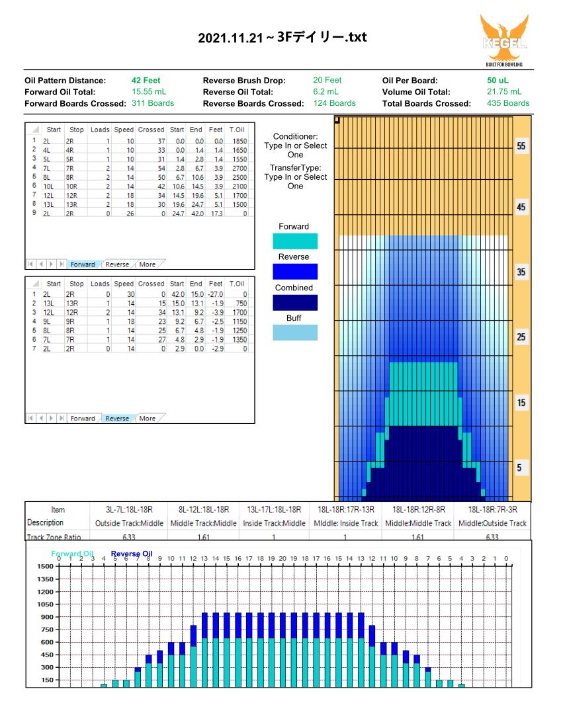This screenshot has width=563, height=728.
Task: Open Forward tab in bottom loads table
Action: click(x=83, y=419)
